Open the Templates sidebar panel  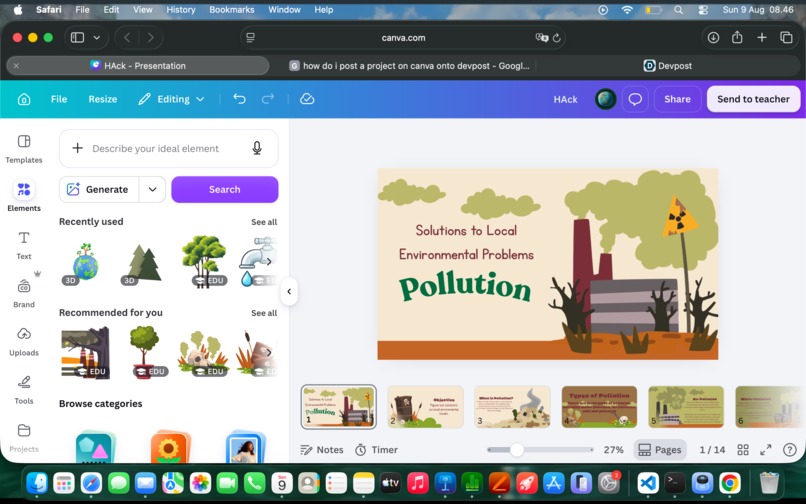[24, 149]
